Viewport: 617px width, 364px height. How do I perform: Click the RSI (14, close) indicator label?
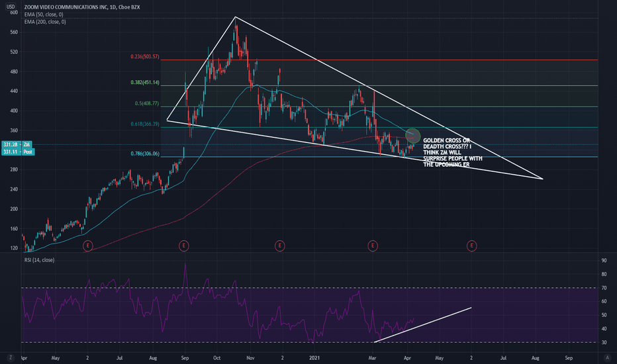(x=39, y=260)
